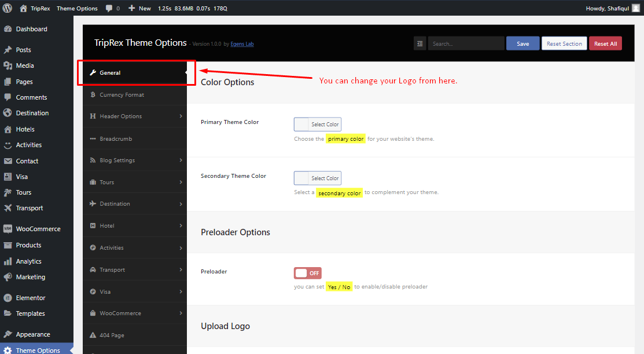Open the TripRex site home icon
The image size is (644, 354).
[23, 8]
